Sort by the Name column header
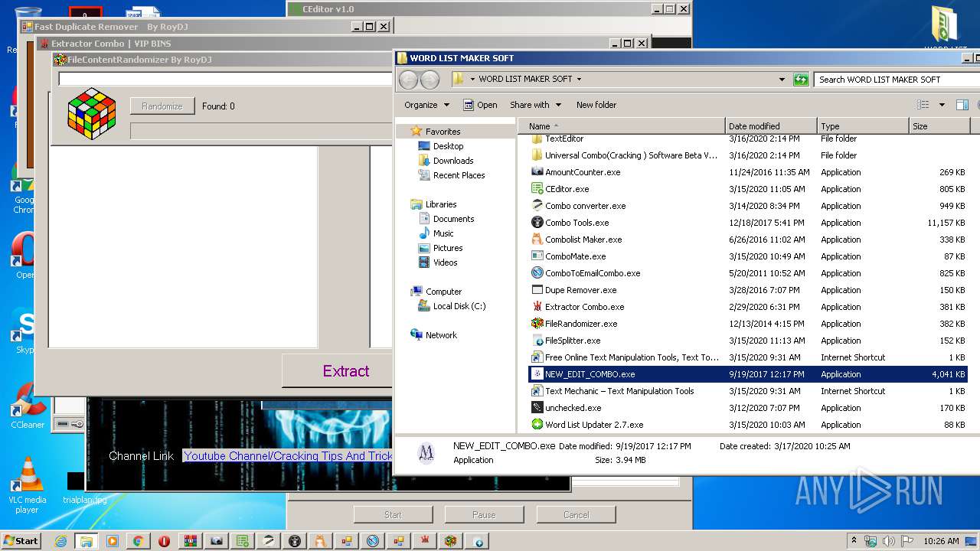Screen dimensions: 980x551 click(621, 126)
